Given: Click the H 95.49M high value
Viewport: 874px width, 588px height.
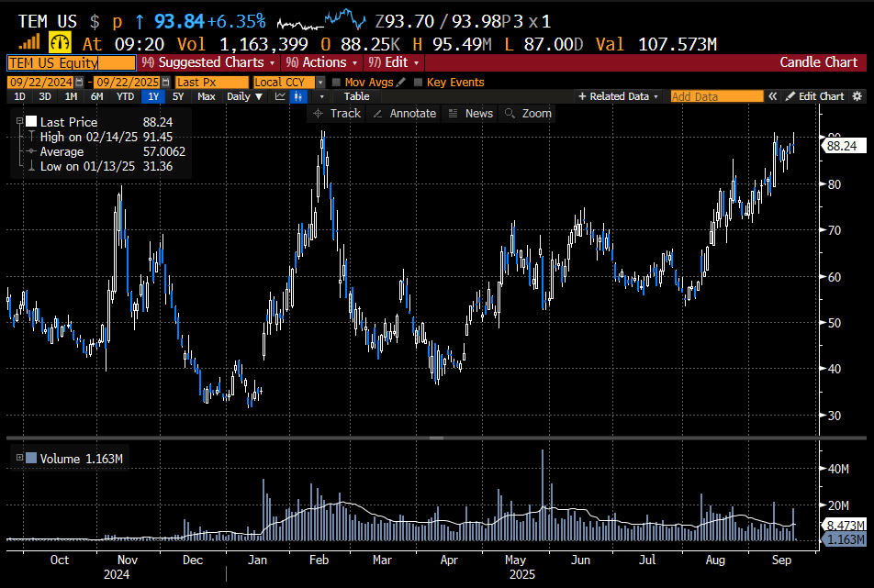Looking at the screenshot, I should point(452,43).
